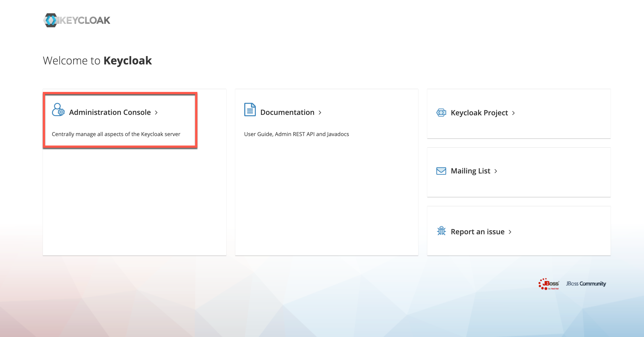Click the 'Welcome to Keycloak' heading
The image size is (644, 337).
click(x=97, y=61)
